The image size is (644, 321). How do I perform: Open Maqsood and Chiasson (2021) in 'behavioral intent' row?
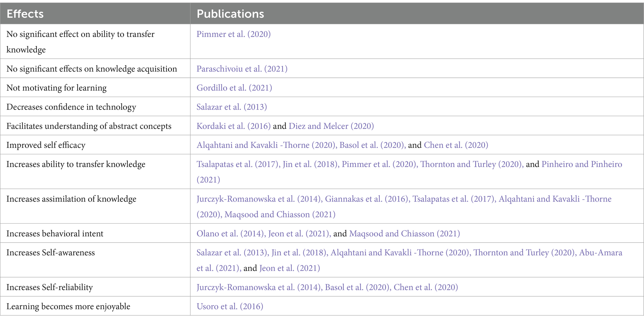(405, 234)
